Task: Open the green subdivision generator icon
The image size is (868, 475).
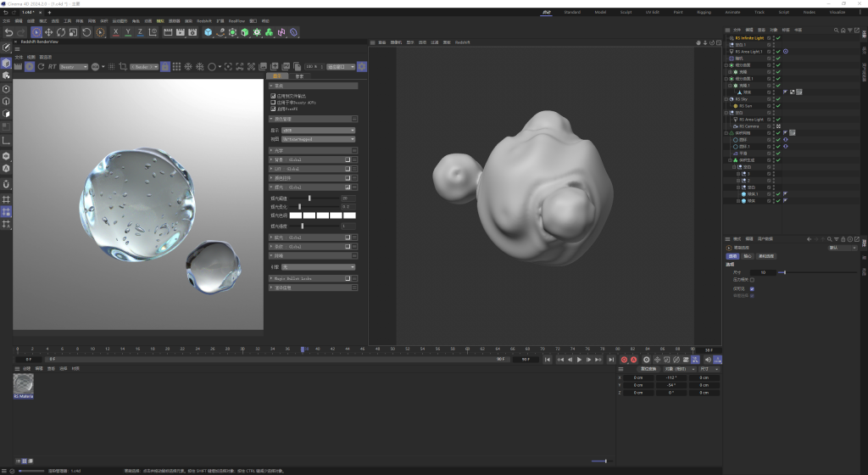Action: coord(232,33)
